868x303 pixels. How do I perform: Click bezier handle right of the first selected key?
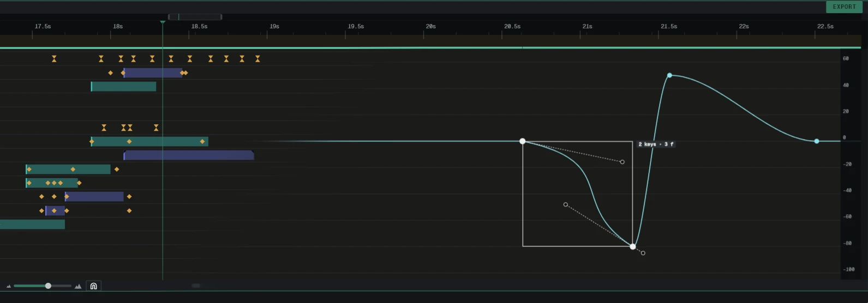[622, 162]
